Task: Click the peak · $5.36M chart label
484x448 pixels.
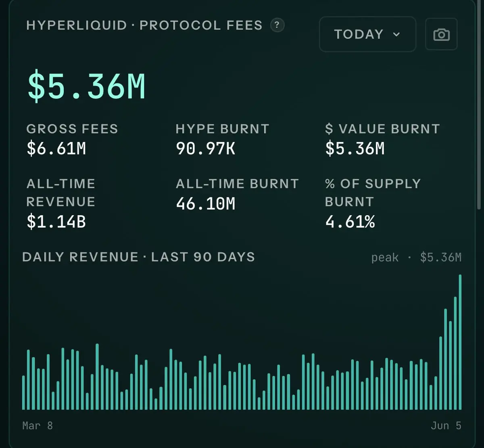Action: (x=416, y=257)
